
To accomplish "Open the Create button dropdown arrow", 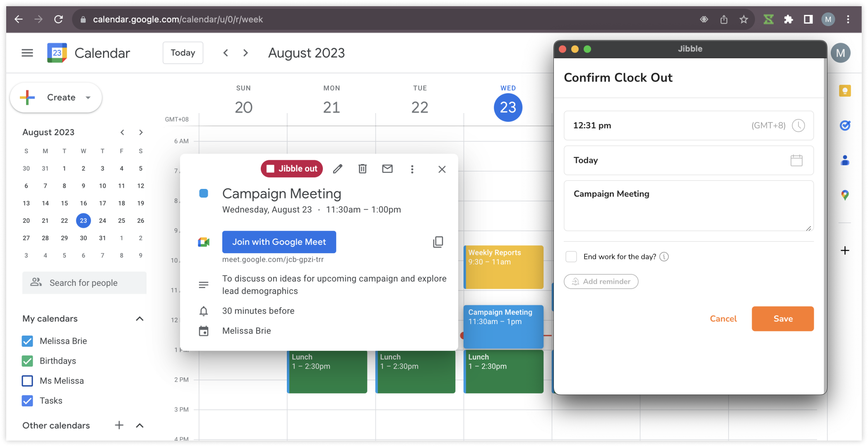I will pos(88,98).
